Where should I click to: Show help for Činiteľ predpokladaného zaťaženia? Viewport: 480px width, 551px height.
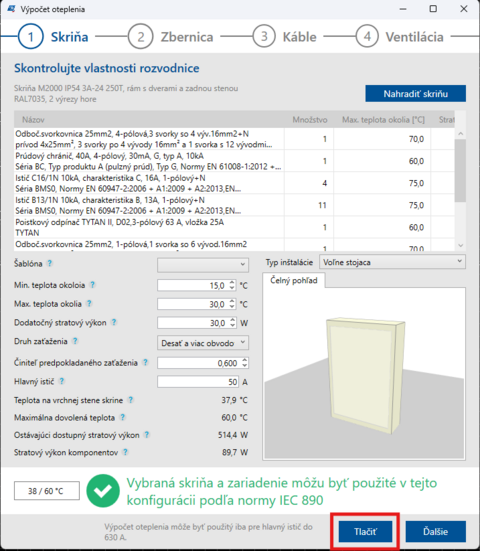coord(145,362)
